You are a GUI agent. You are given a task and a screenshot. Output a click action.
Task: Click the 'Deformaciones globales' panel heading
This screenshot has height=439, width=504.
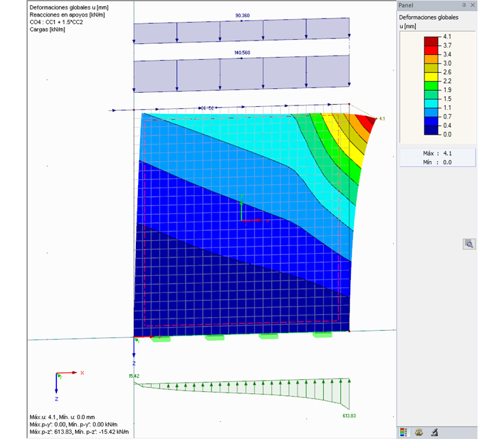[x=428, y=17]
